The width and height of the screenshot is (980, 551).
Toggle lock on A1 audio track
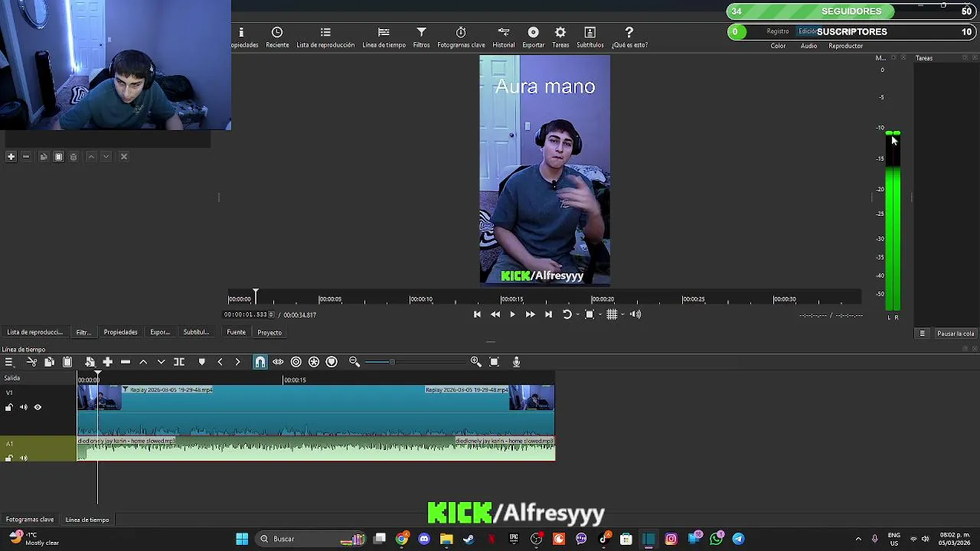coord(9,458)
